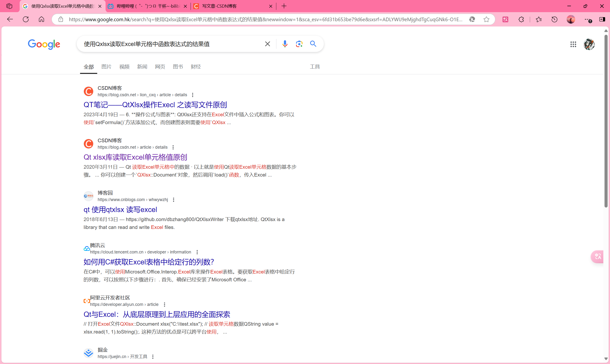Add this page to favorites star
The image size is (610, 364).
tap(486, 19)
